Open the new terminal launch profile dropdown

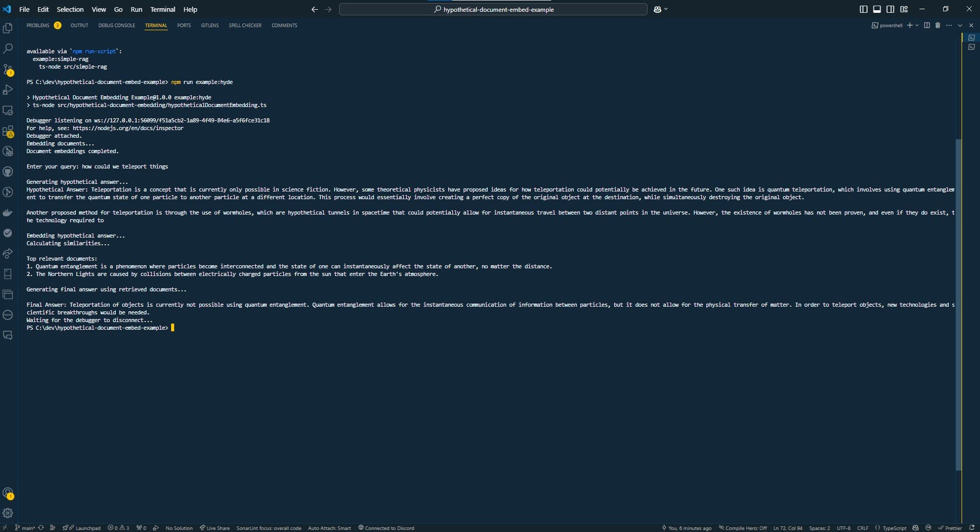coord(917,25)
